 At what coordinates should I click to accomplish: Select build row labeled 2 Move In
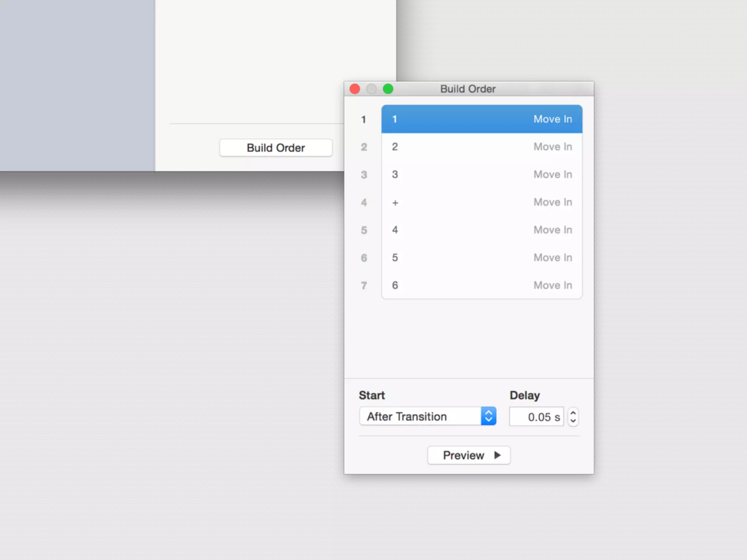pyautogui.click(x=481, y=147)
